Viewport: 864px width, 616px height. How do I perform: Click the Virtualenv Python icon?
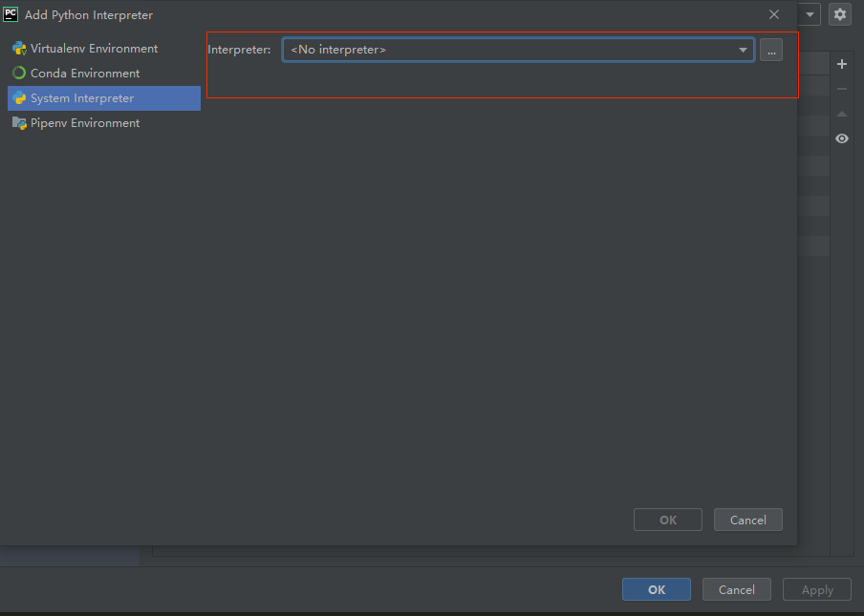coord(19,49)
